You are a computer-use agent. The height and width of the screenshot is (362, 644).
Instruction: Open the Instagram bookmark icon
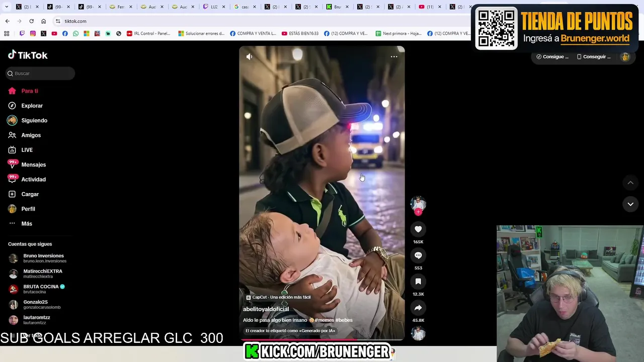point(33,34)
